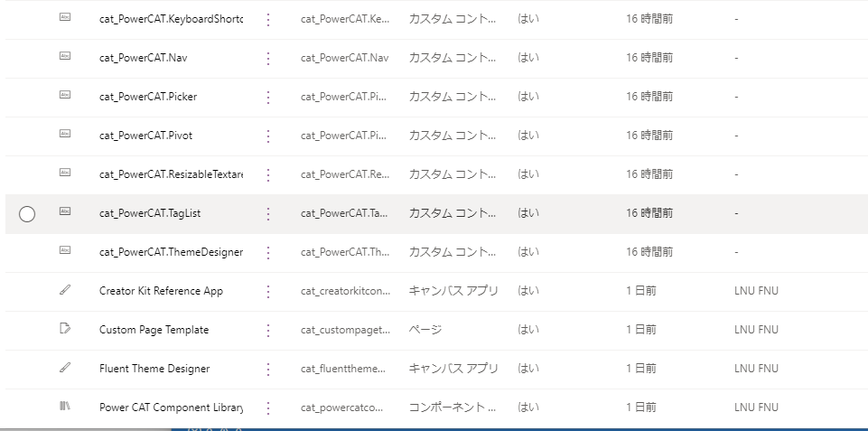Viewport: 868px width, 431px height.
Task: Open the Fluent Theme Designer app
Action: (x=154, y=369)
